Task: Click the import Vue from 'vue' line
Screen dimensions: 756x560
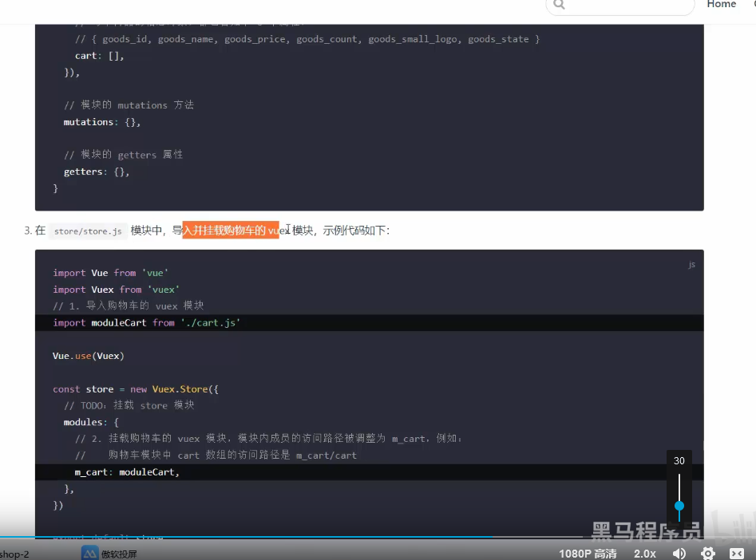Action: click(x=110, y=273)
